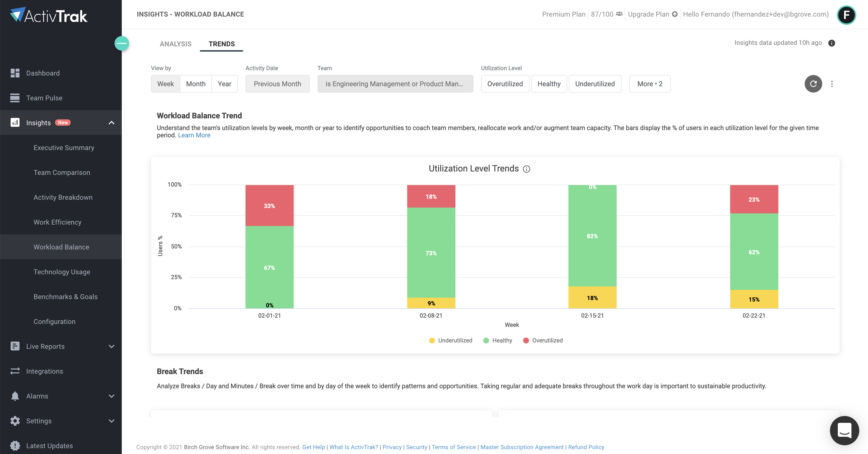Click the Live Reports document icon
868x454 pixels.
tap(15, 346)
